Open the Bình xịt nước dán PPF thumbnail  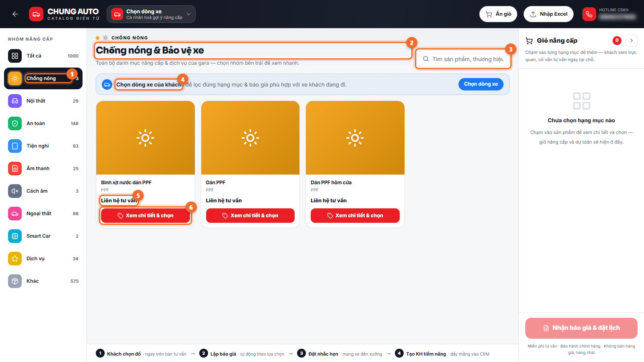coord(145,138)
